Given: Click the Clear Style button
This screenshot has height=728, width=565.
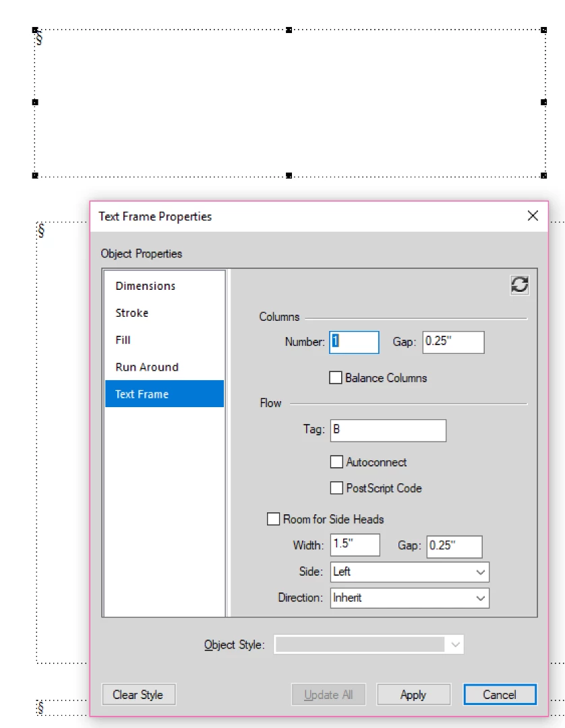Looking at the screenshot, I should [x=139, y=694].
